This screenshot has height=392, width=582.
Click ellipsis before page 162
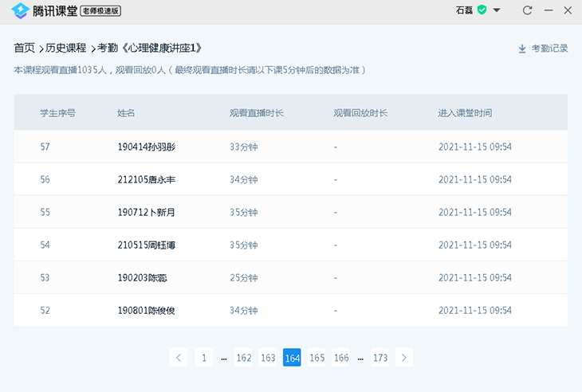click(224, 359)
